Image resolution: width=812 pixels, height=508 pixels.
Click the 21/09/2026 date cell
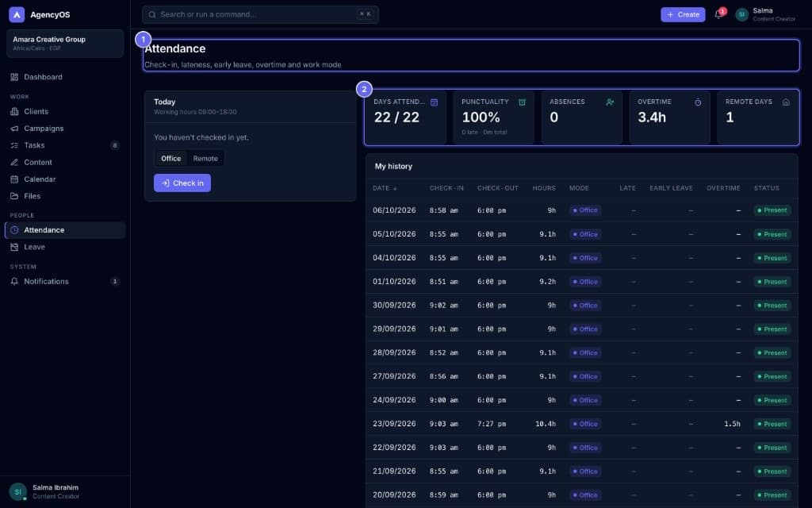[394, 471]
